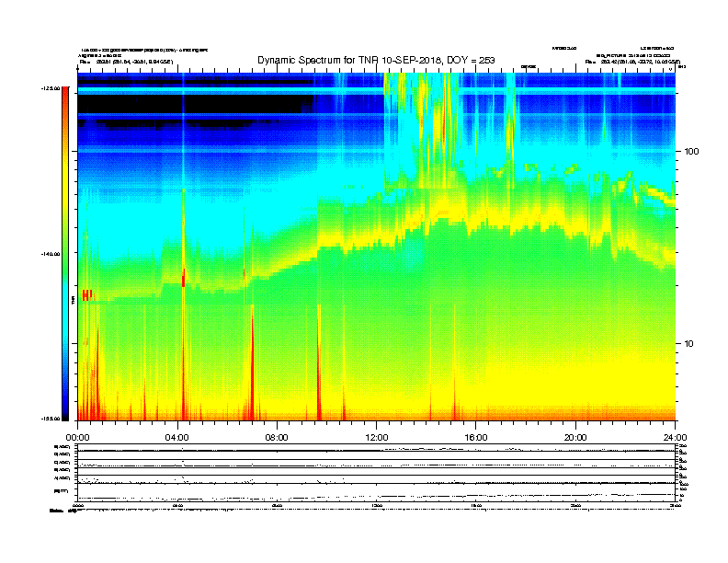The image size is (728, 563).
Task: Click the -140.00 color scale label
Action: coord(51,254)
